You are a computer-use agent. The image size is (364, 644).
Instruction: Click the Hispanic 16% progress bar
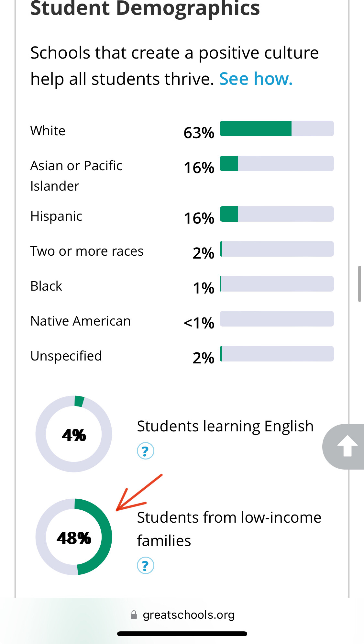coord(277,214)
